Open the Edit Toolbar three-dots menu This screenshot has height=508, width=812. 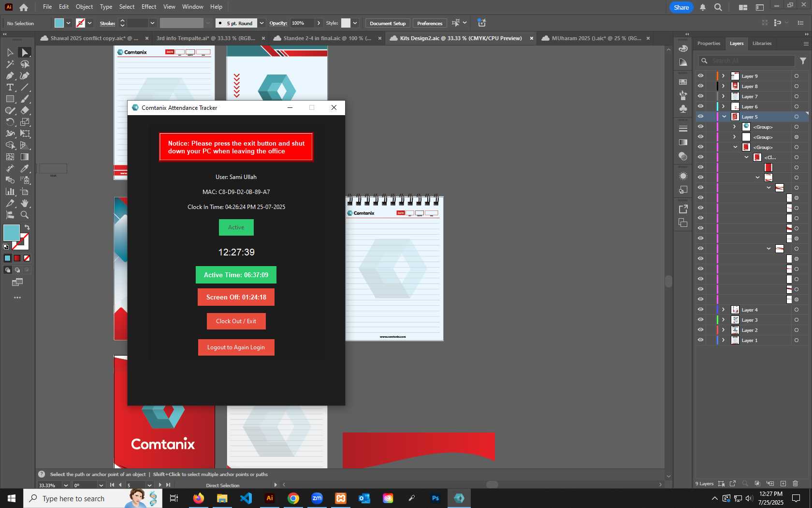(x=17, y=298)
